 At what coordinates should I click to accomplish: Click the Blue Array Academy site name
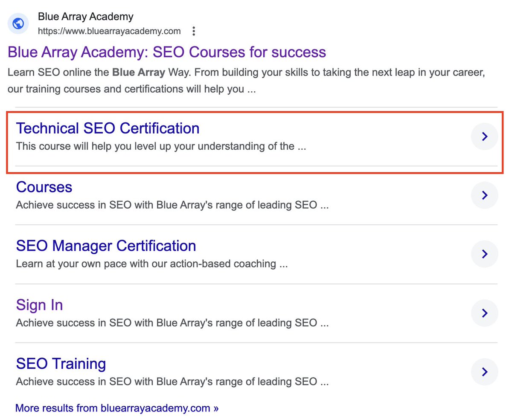pyautogui.click(x=85, y=17)
